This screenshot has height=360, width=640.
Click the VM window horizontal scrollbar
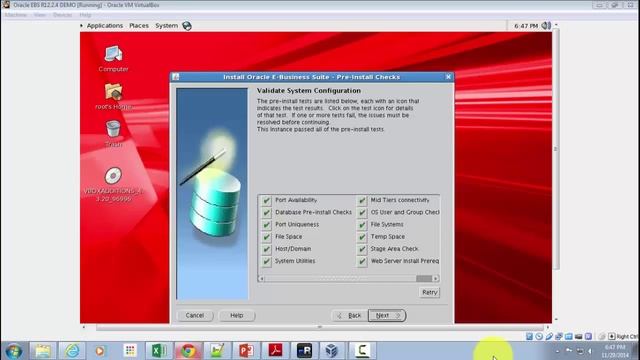(319, 327)
